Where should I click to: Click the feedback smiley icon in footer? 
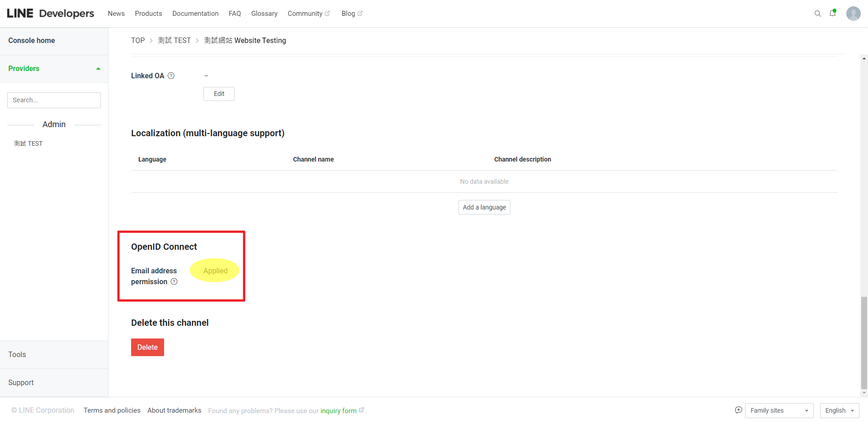(738, 410)
